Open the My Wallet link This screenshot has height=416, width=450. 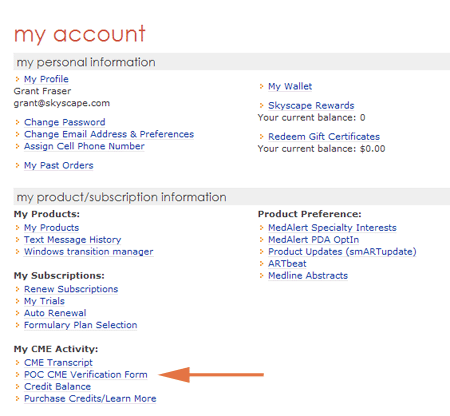click(290, 87)
